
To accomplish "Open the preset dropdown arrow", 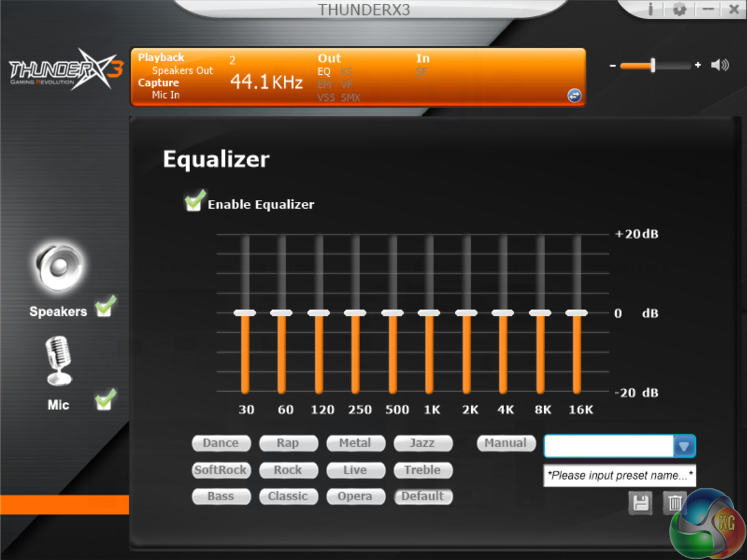I will coord(684,446).
